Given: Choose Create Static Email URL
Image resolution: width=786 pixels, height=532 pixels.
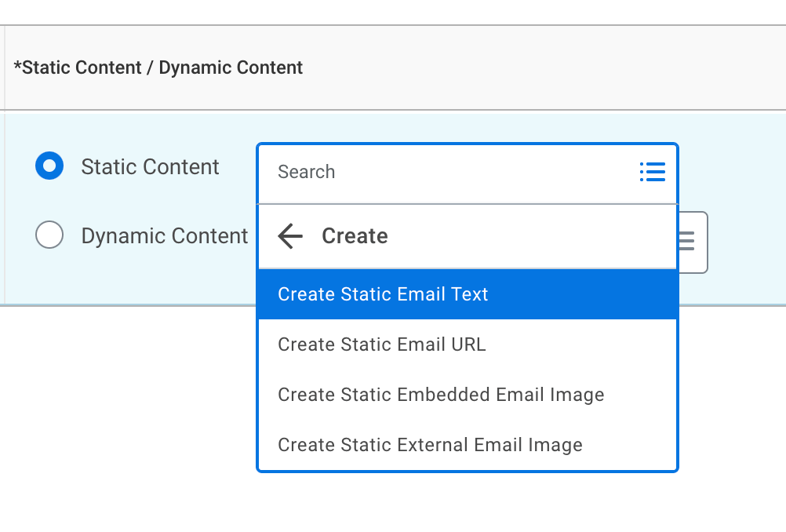Looking at the screenshot, I should pyautogui.click(x=382, y=344).
